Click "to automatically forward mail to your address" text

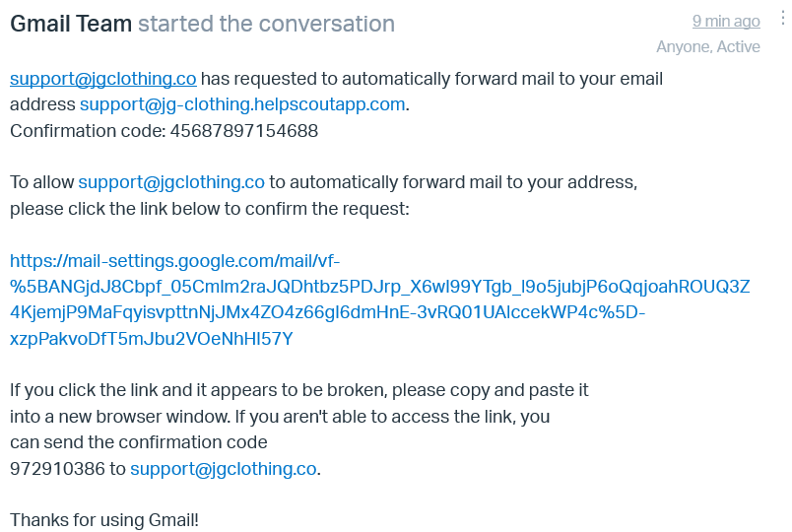click(453, 182)
